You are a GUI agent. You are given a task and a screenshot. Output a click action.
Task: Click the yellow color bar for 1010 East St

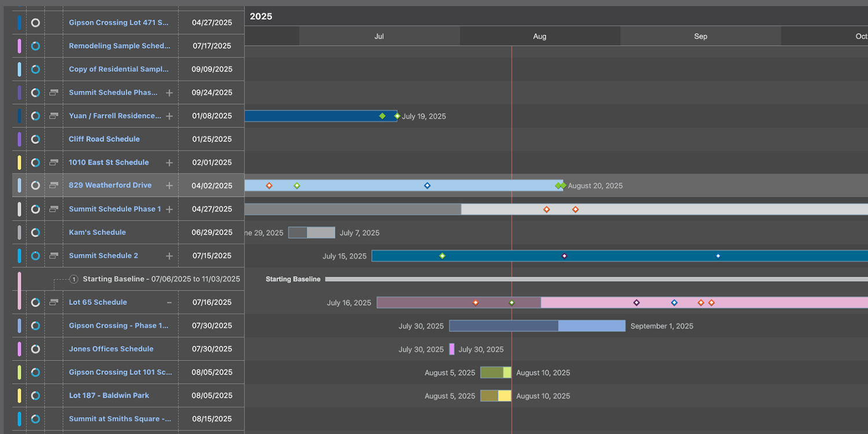coord(20,163)
